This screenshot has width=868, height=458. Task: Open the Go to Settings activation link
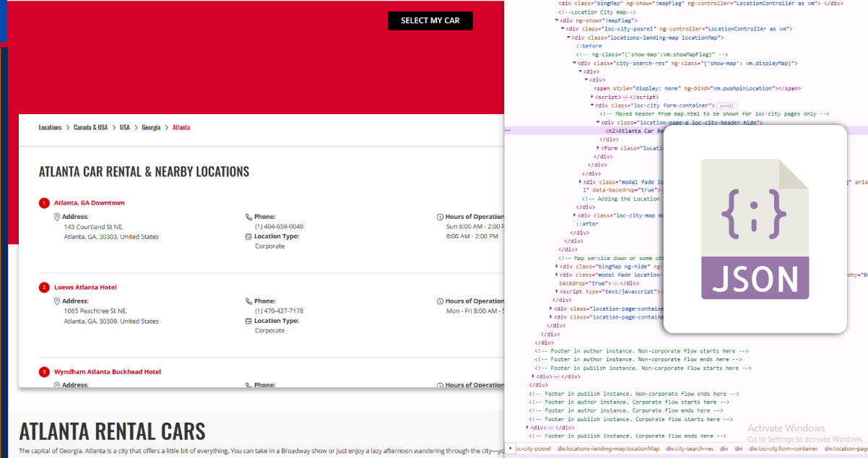tap(804, 438)
